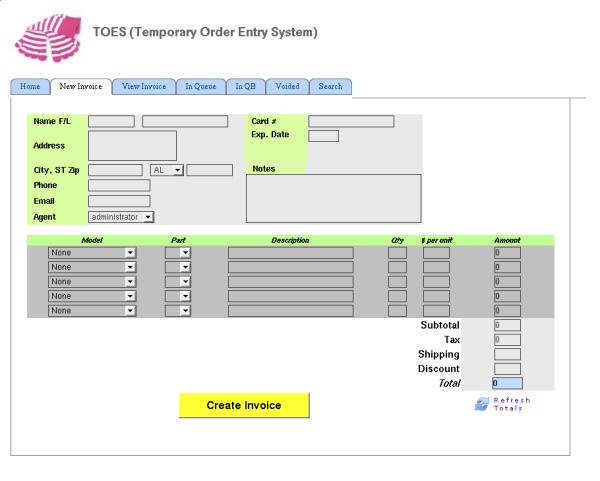Screen dimensions: 600x481
Task: Open the Voided tab
Action: click(287, 87)
